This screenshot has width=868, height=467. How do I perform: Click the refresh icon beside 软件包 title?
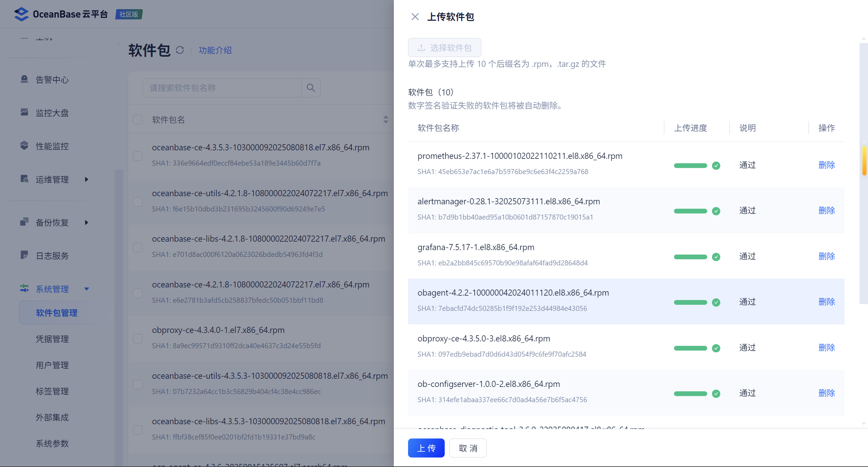click(180, 50)
